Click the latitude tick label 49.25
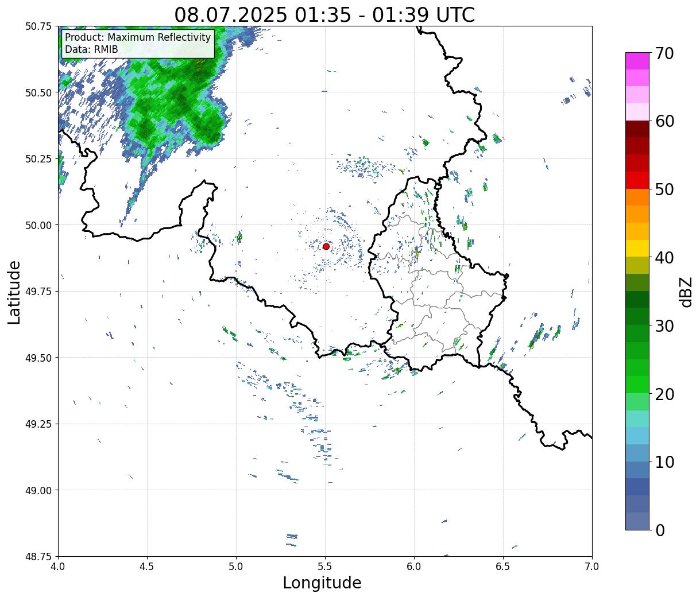The width and height of the screenshot is (700, 597). click(x=38, y=424)
